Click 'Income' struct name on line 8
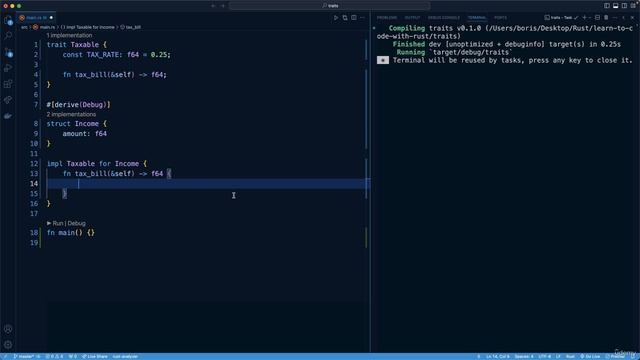The height and width of the screenshot is (360, 640). pyautogui.click(x=87, y=124)
